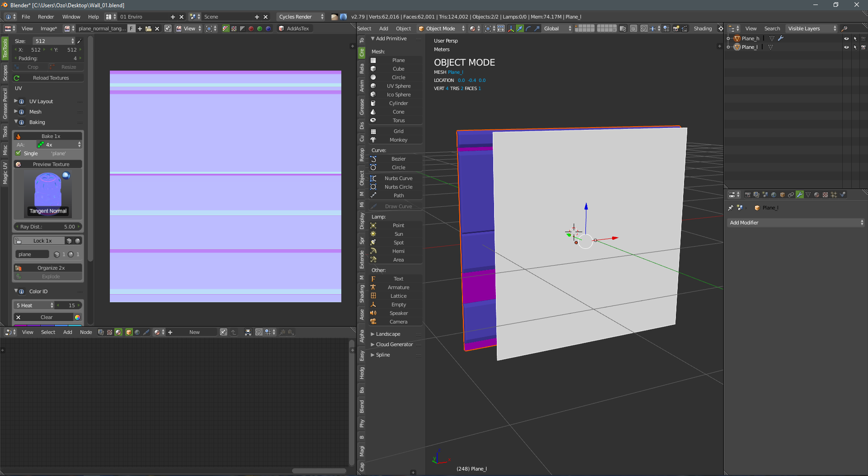This screenshot has width=868, height=476.
Task: Open the Render properties camera tab
Action: click(x=748, y=195)
